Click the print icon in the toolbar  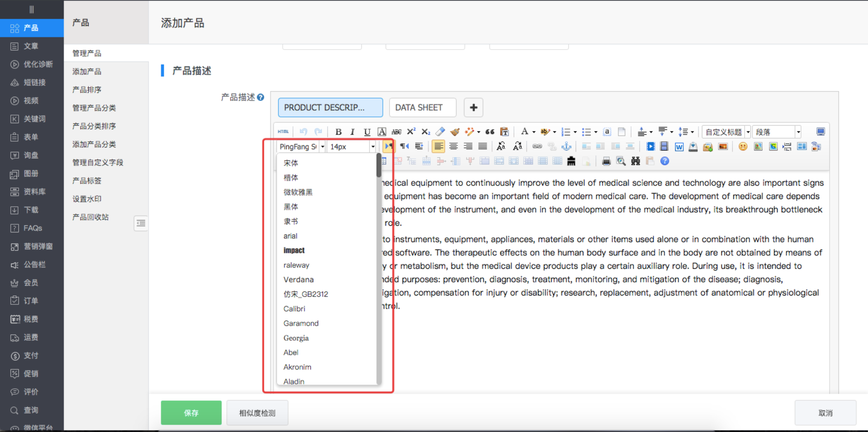(x=606, y=161)
